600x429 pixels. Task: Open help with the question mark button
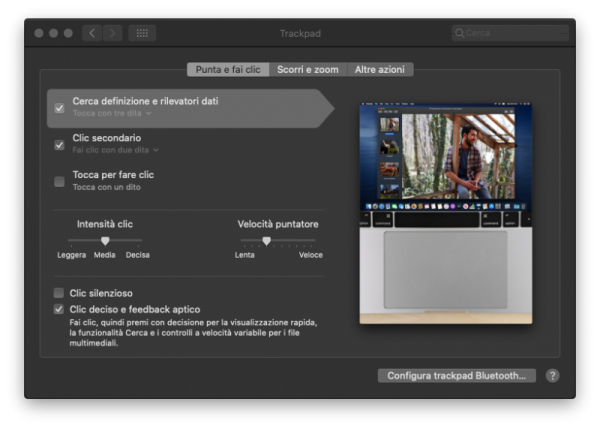tap(552, 376)
